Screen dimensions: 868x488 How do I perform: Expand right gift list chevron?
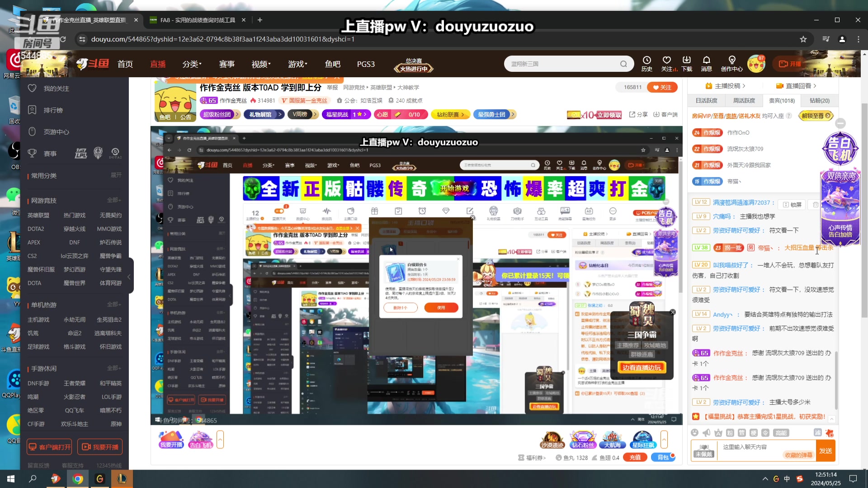pos(664,440)
